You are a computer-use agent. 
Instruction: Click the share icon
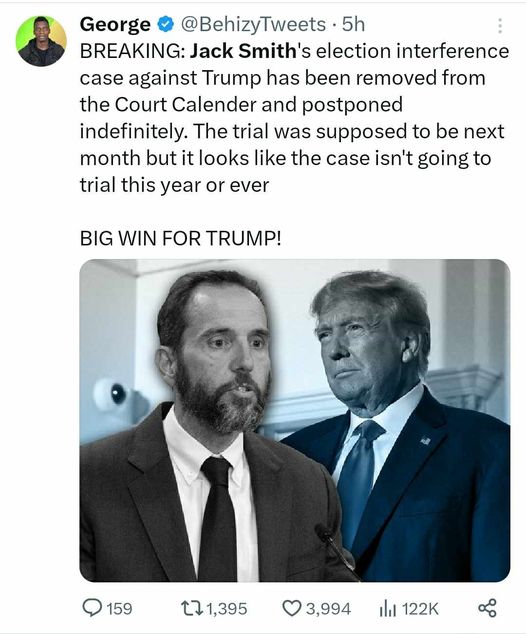coord(488,608)
